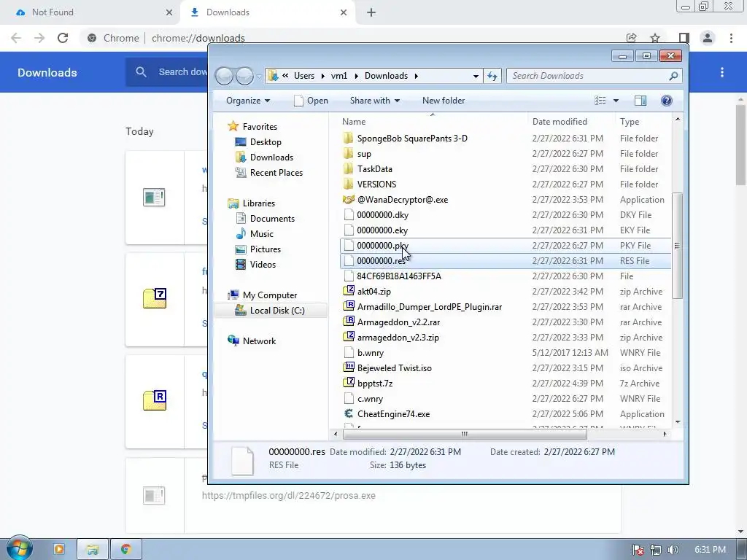This screenshot has width=747, height=560.
Task: Toggle the preview pane icon
Action: point(640,101)
